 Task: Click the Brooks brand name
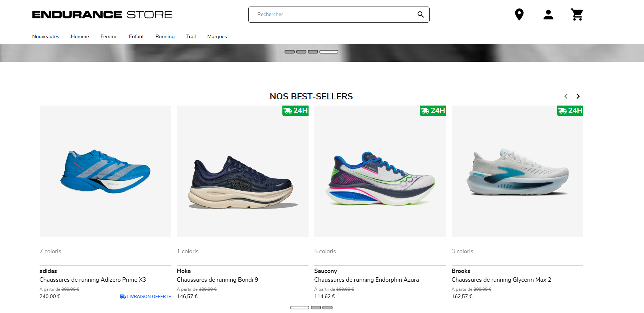461,271
